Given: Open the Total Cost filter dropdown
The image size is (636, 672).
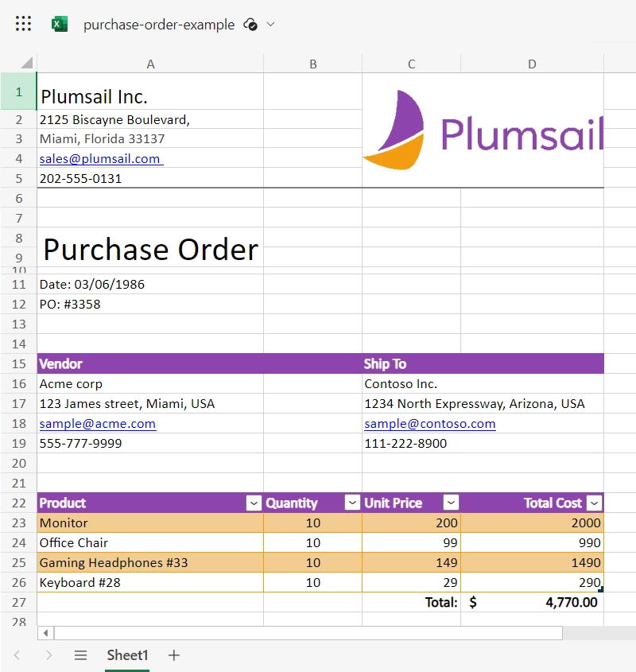Looking at the screenshot, I should tap(594, 503).
